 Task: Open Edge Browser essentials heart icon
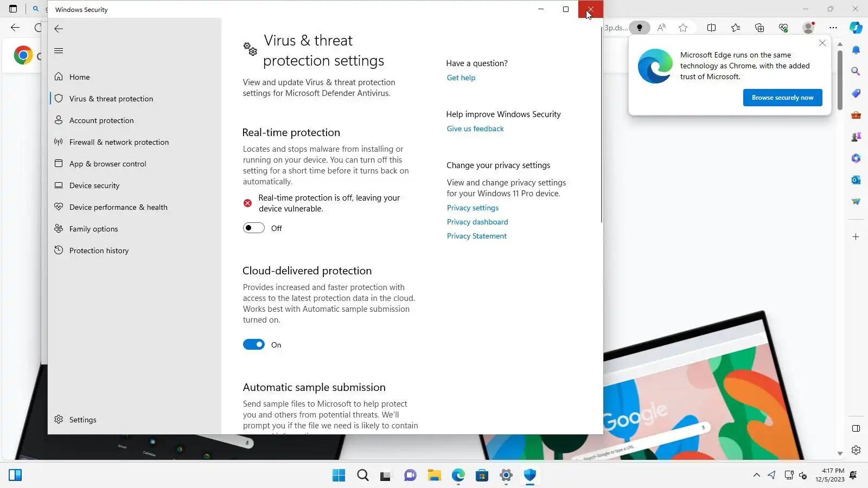point(783,28)
